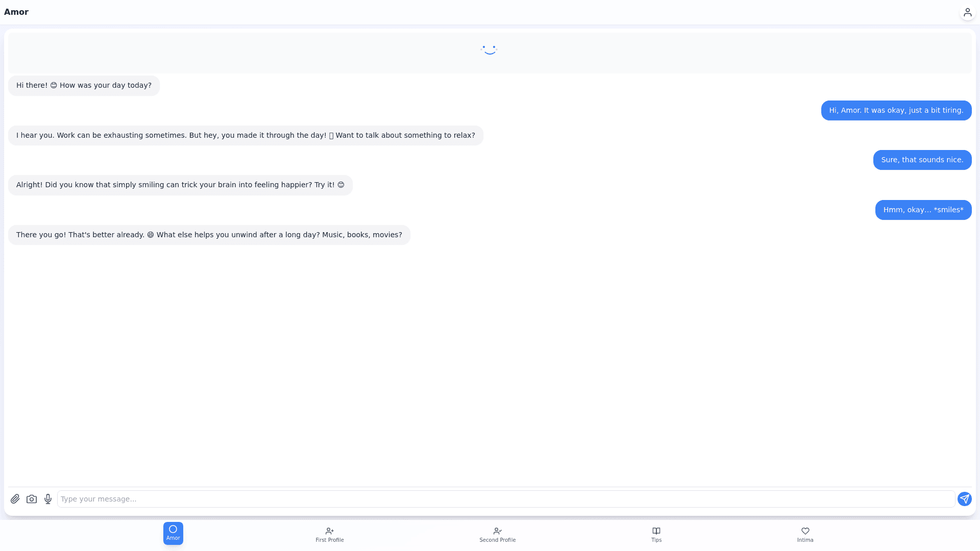The height and width of the screenshot is (551, 980).
Task: Click the 'It was okay, just a bit tiring' message
Action: click(x=896, y=111)
